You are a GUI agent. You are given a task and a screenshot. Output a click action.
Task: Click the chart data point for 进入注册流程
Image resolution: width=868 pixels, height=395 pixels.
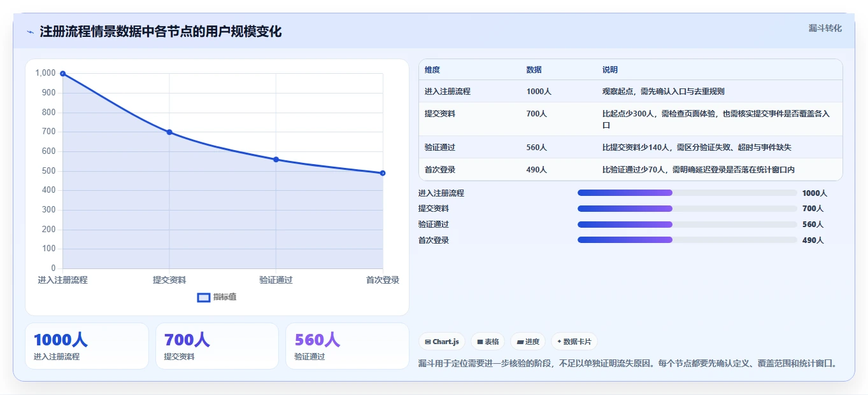(62, 74)
